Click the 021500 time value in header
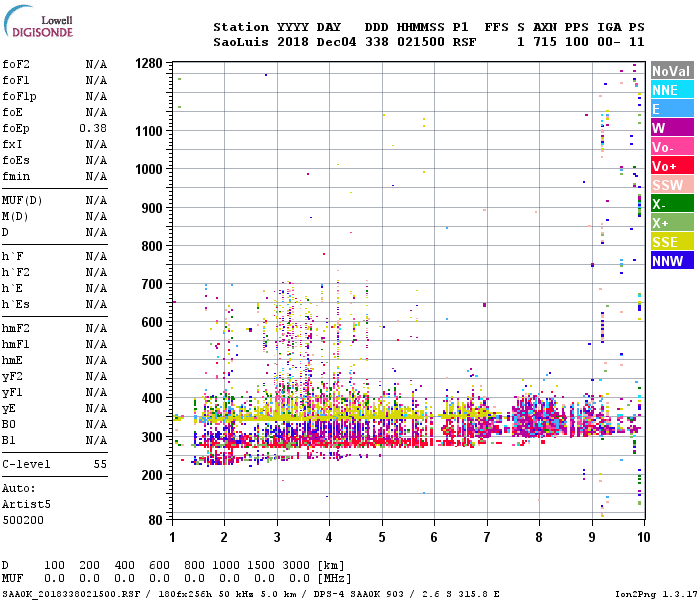 click(x=421, y=42)
